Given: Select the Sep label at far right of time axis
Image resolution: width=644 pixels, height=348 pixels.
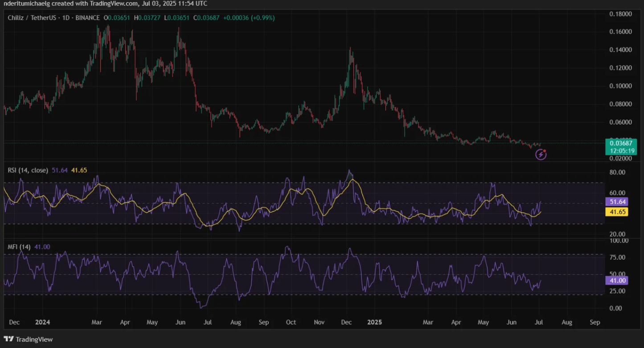Looking at the screenshot, I should (595, 322).
